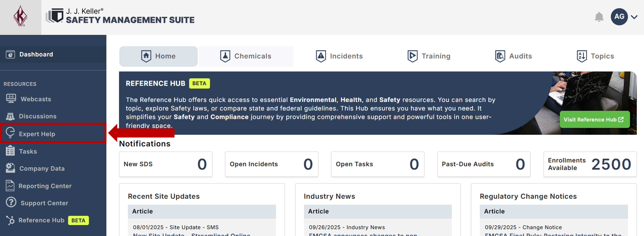Expand the account dropdown chevron
The image size is (644, 236).
click(634, 17)
